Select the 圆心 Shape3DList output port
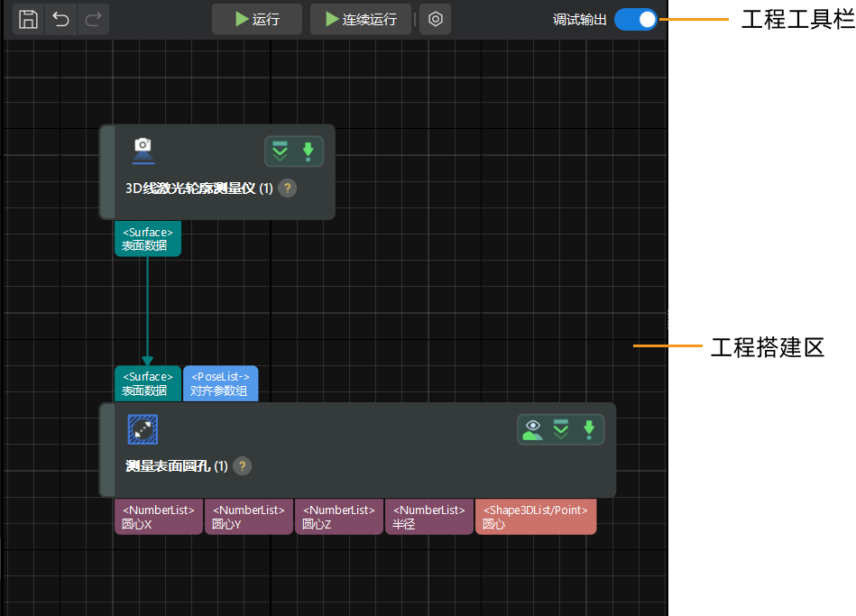Screen dimensions: 856x616 pos(535,517)
